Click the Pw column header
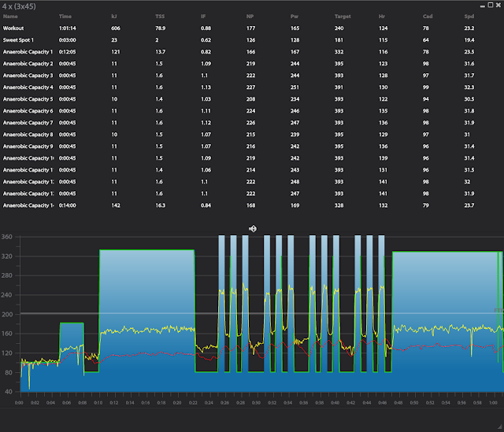 (294, 16)
